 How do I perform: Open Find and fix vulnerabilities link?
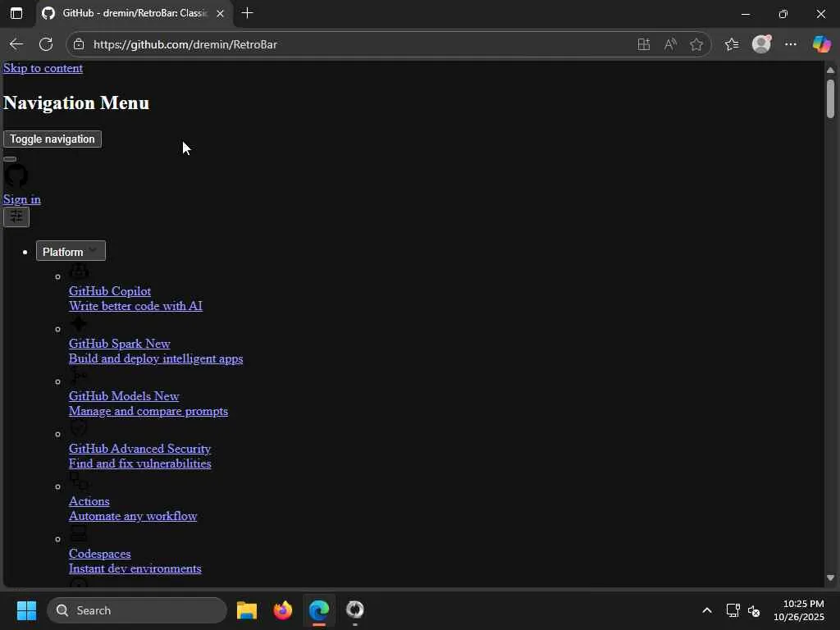[139, 463]
